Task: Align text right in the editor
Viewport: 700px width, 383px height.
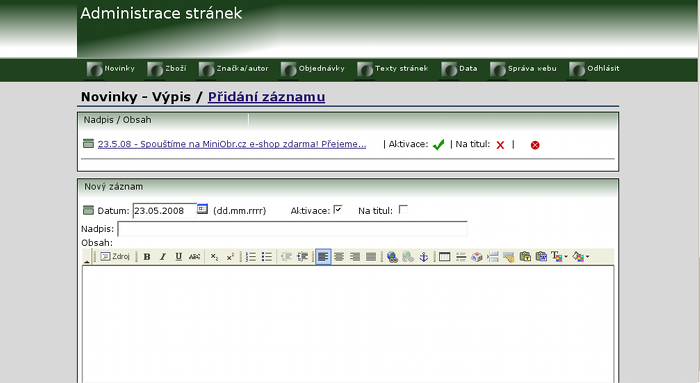Action: 355,257
